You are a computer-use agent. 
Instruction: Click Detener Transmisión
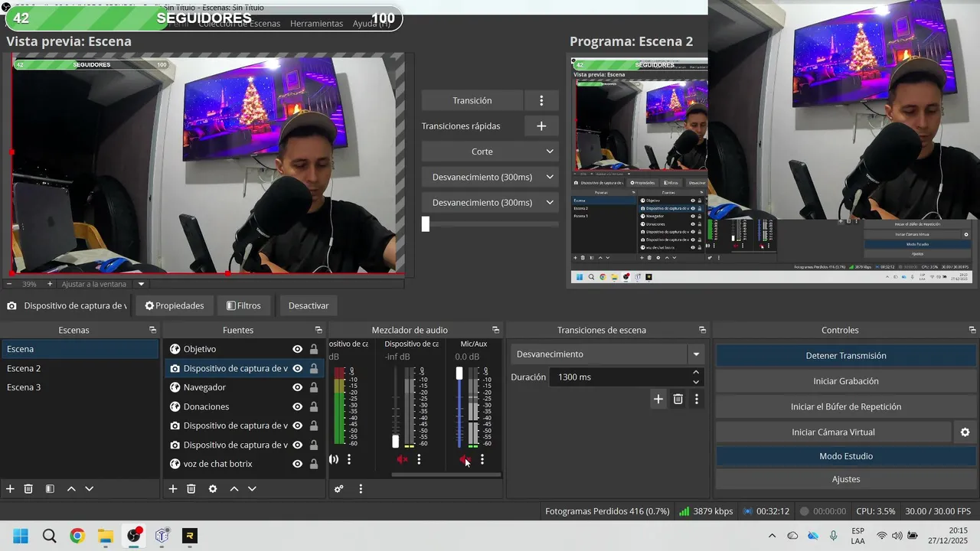[846, 356]
